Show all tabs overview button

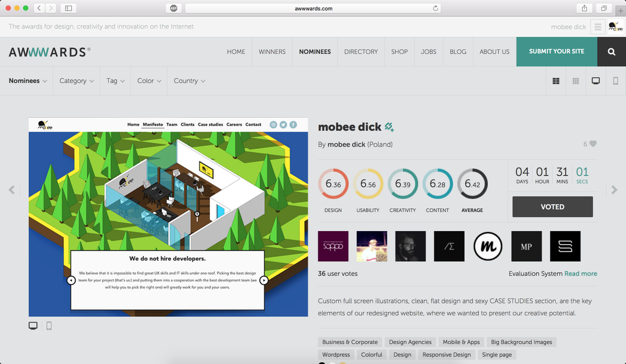pyautogui.click(x=604, y=8)
